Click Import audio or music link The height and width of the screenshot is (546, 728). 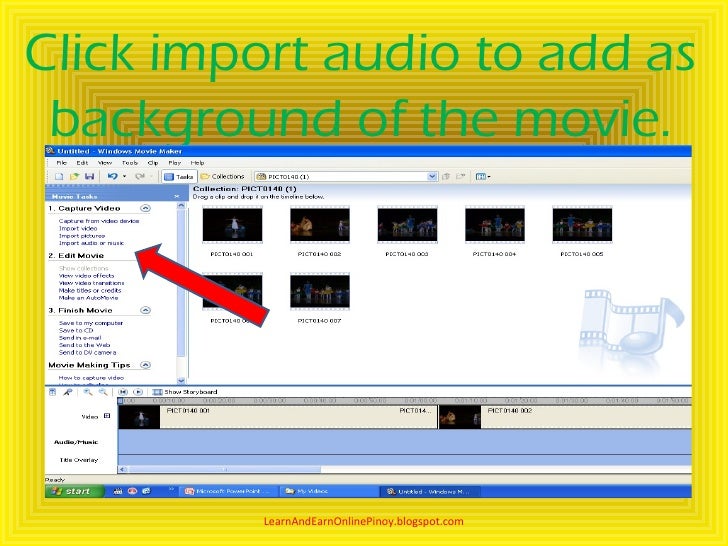91,243
